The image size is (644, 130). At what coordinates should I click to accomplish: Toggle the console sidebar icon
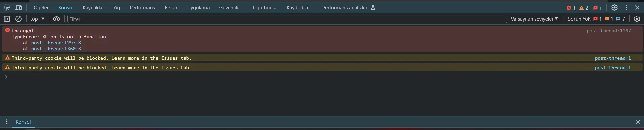[7, 19]
